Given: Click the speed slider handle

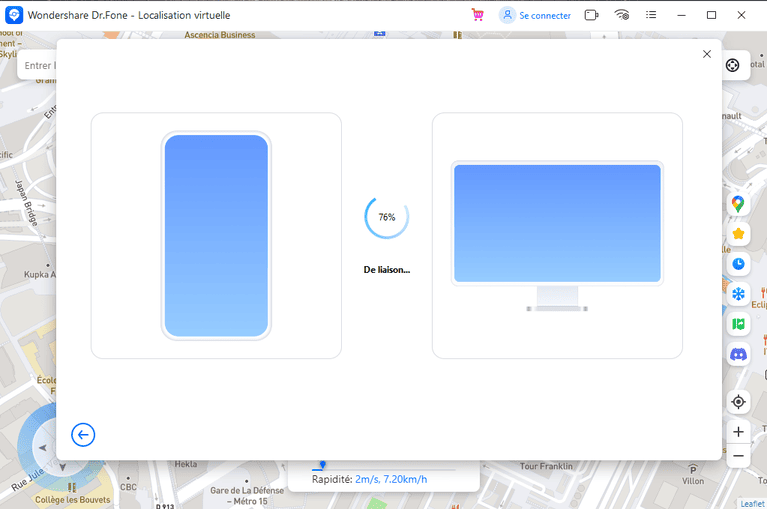Looking at the screenshot, I should (x=321, y=465).
